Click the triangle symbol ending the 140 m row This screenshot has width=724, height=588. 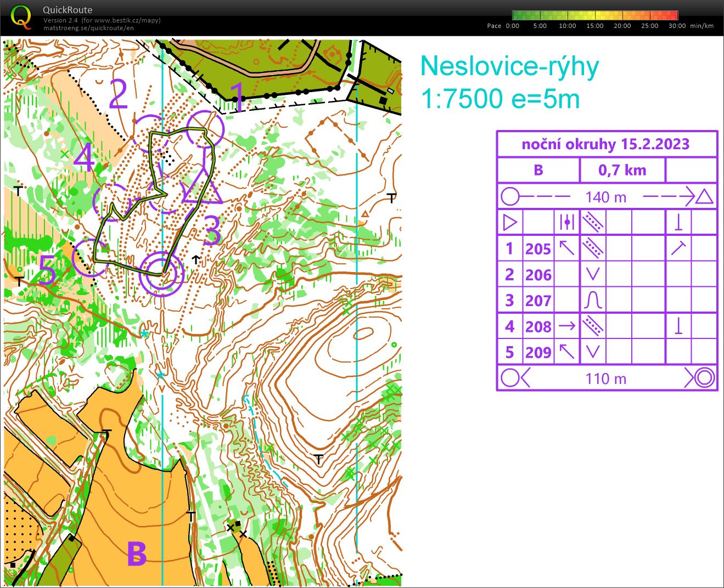tap(704, 197)
